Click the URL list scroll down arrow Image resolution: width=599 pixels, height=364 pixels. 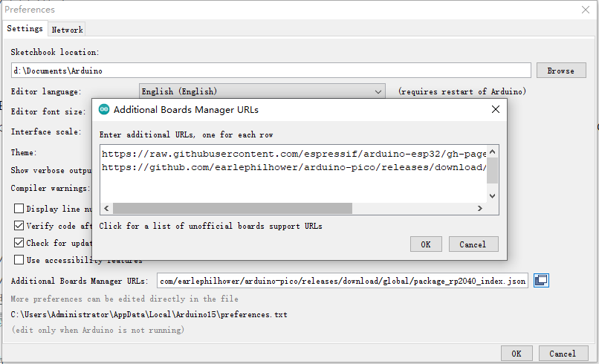coord(493,196)
